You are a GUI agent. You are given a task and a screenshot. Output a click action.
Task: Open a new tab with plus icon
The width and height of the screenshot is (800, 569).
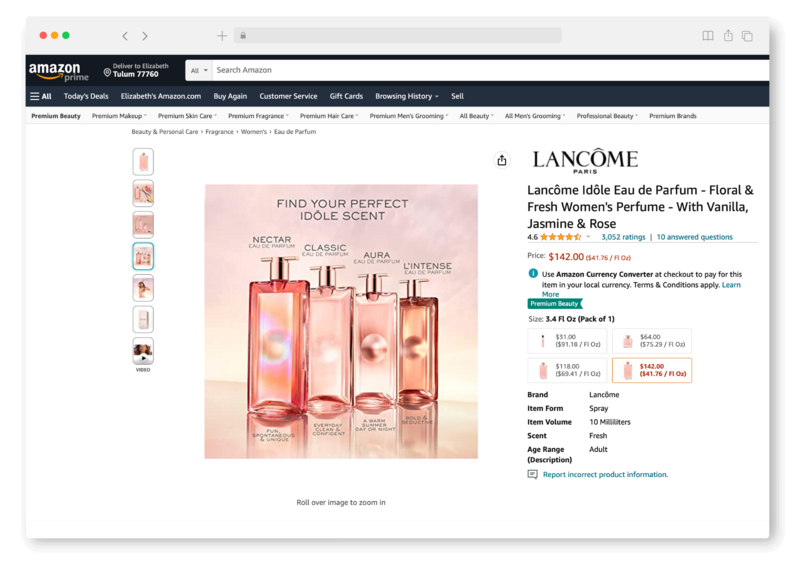(x=222, y=36)
